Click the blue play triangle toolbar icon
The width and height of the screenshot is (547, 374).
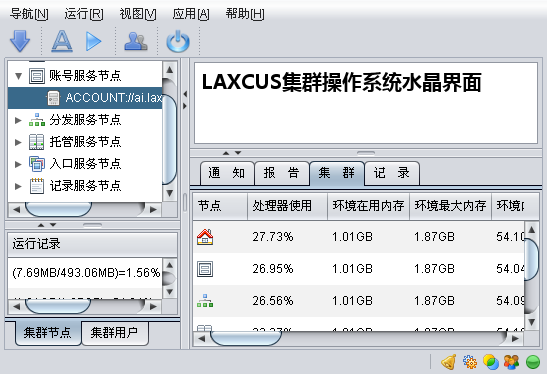pyautogui.click(x=93, y=41)
